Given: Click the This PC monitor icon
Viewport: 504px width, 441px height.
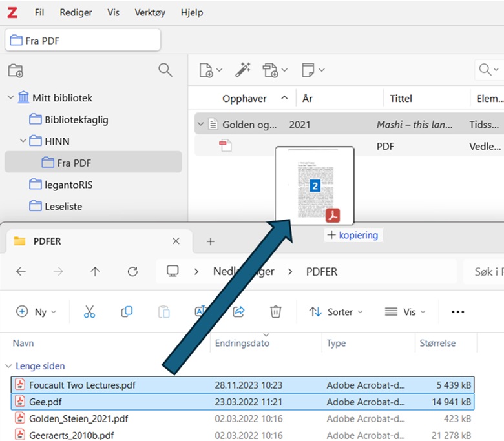Looking at the screenshot, I should click(x=173, y=271).
